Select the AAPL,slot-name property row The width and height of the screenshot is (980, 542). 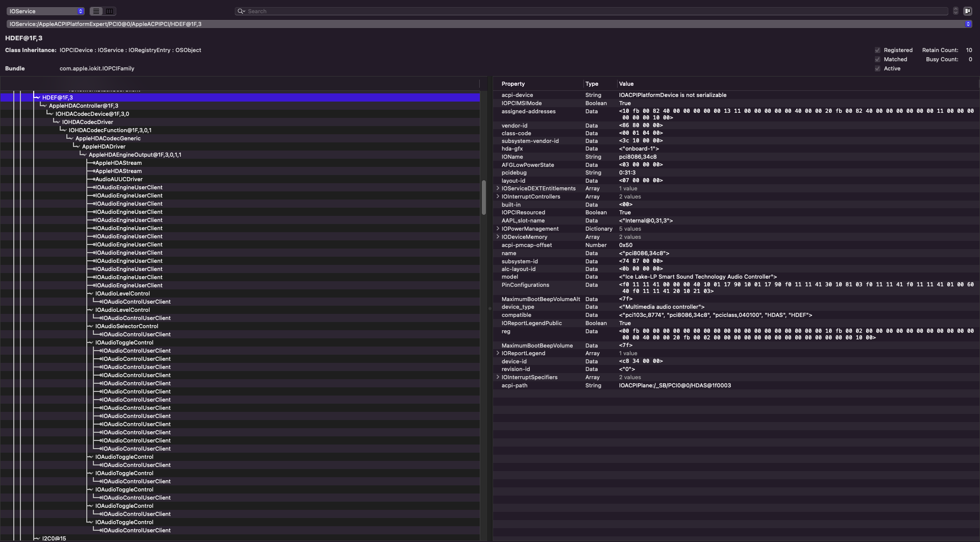736,220
